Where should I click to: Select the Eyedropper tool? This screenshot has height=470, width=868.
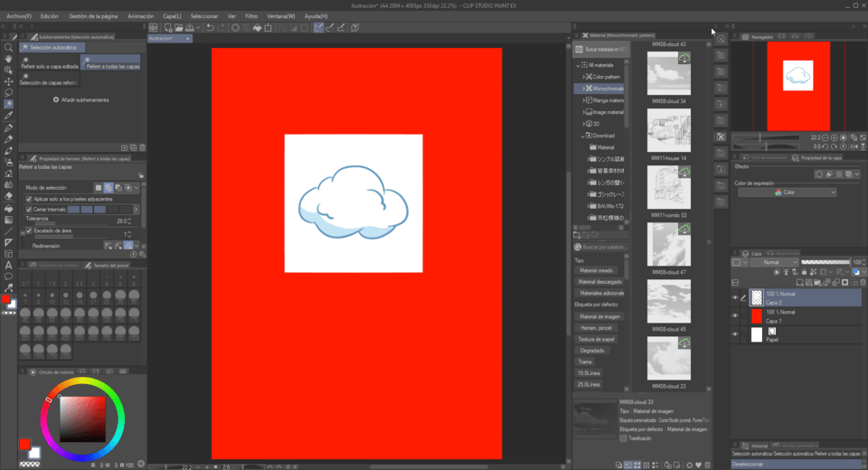(8, 116)
